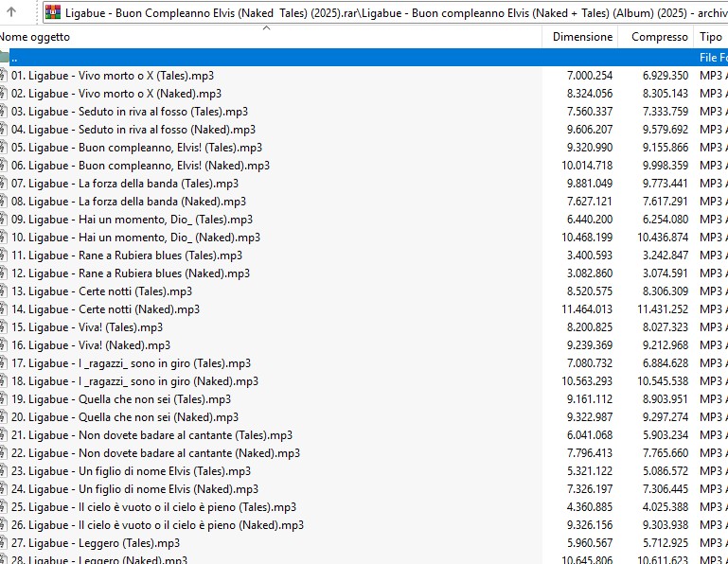Click the folder icon of the '..' row
The height and width of the screenshot is (564, 728).
coord(4,58)
